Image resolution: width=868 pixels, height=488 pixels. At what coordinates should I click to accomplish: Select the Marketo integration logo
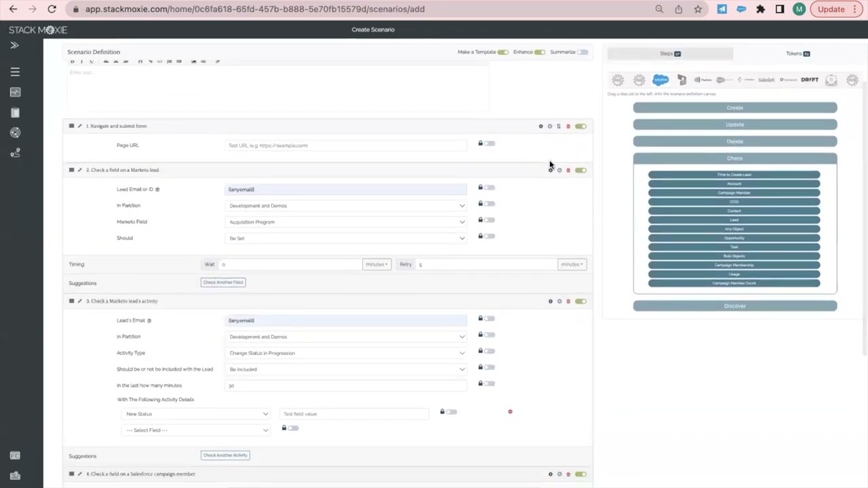[x=703, y=80]
